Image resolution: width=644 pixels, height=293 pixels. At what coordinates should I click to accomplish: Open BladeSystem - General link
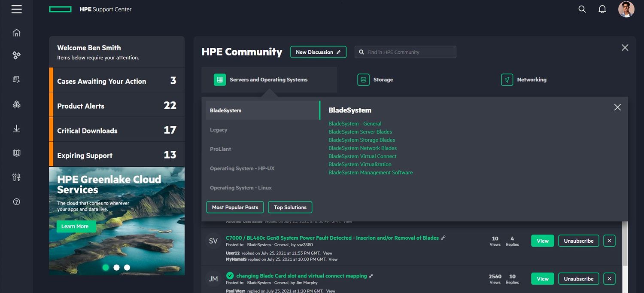(355, 123)
